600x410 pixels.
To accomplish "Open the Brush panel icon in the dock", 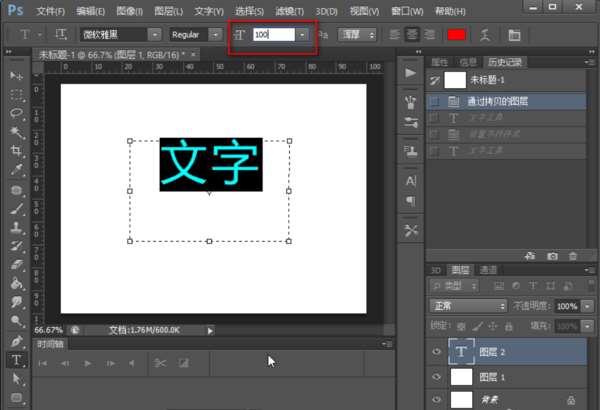I will [410, 103].
